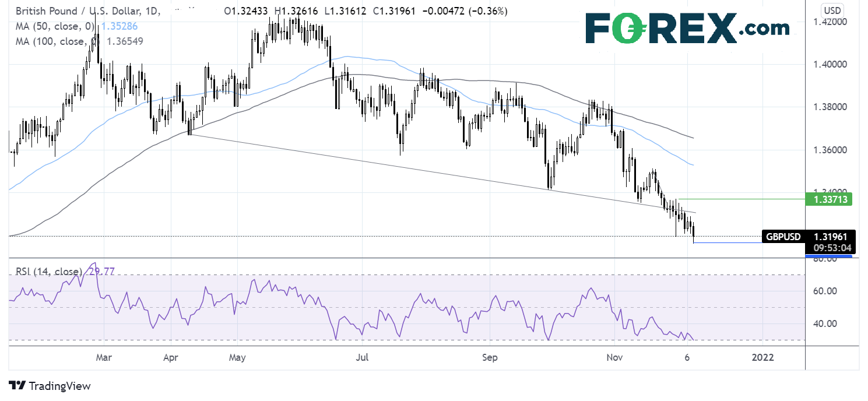Select the MA (100, close, 0) indicator label
Screen dimensions: 868x401
[x=54, y=41]
